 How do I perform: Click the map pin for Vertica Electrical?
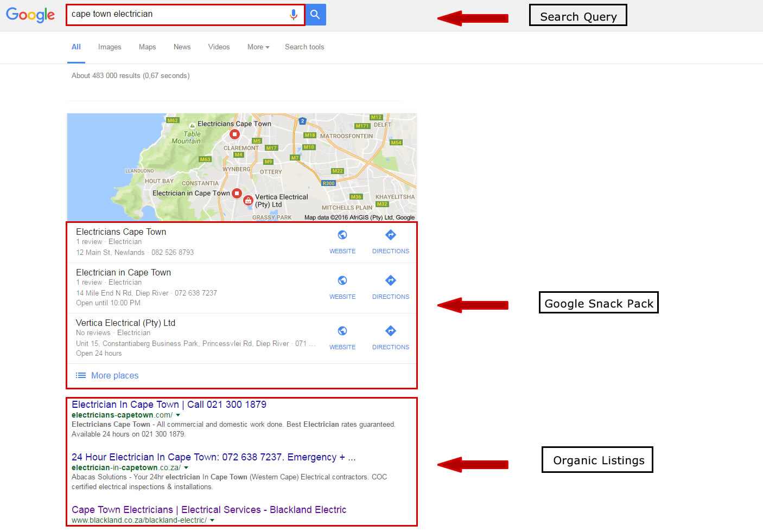248,200
